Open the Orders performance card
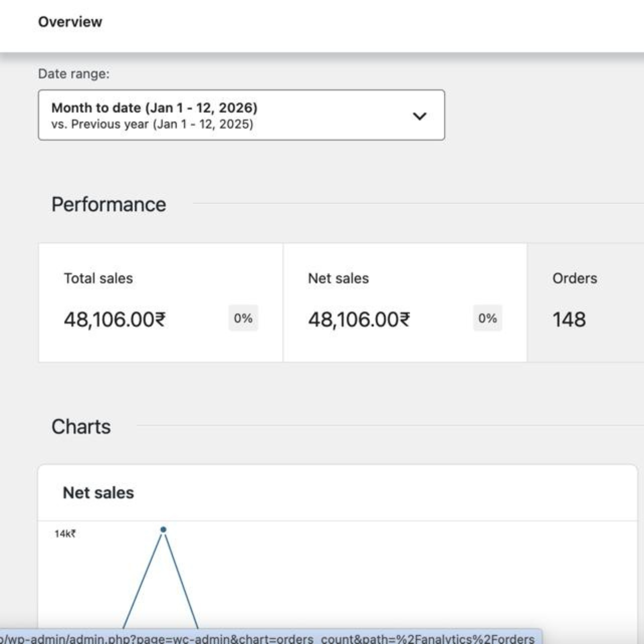The image size is (644, 644). [x=586, y=302]
